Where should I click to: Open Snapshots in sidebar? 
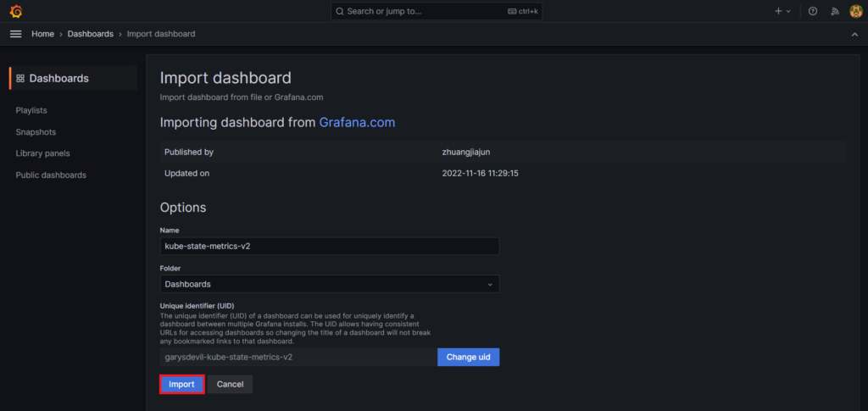point(36,132)
